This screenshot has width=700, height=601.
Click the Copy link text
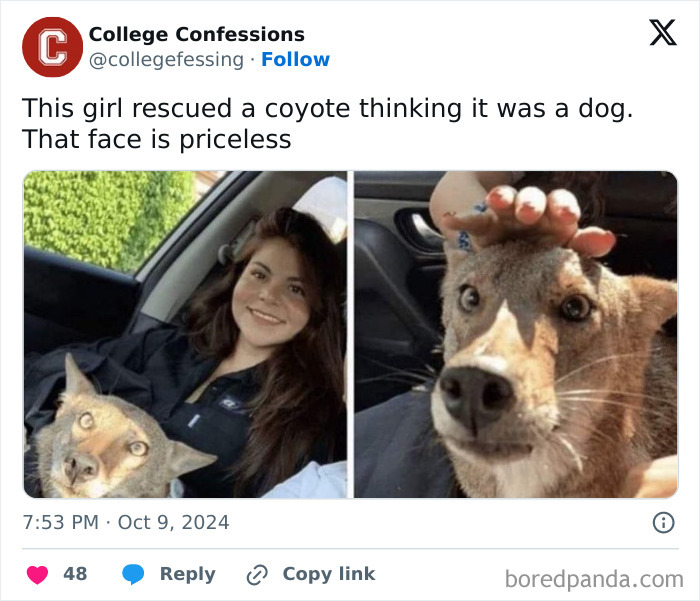coord(329,574)
